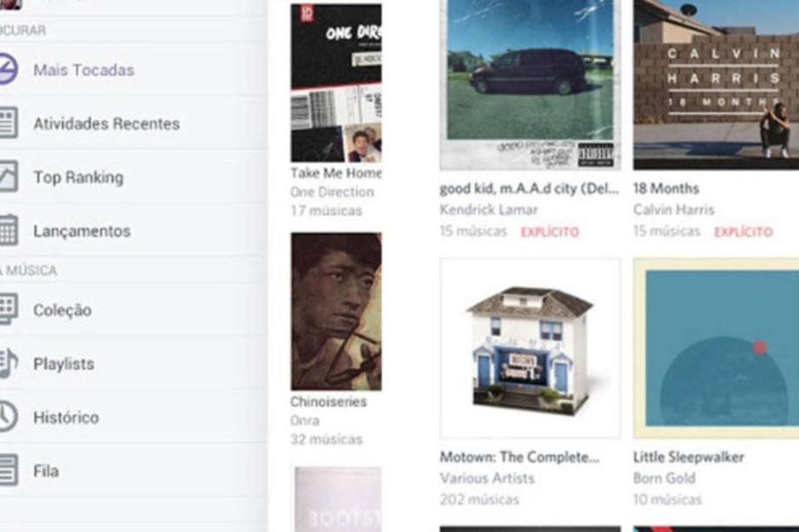Open the Playlists music note icon

coord(8,363)
